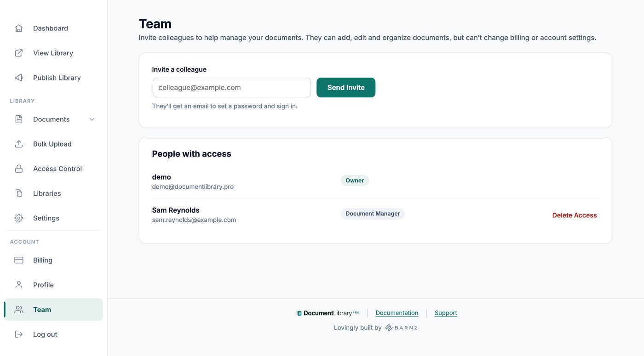Image resolution: width=644 pixels, height=356 pixels.
Task: Select Bulk Upload in sidebar
Action: [x=53, y=144]
